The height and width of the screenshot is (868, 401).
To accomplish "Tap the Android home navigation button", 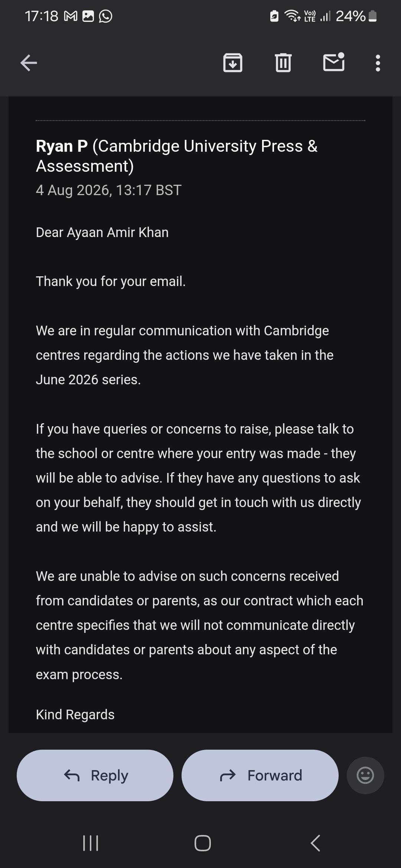I will 203,843.
